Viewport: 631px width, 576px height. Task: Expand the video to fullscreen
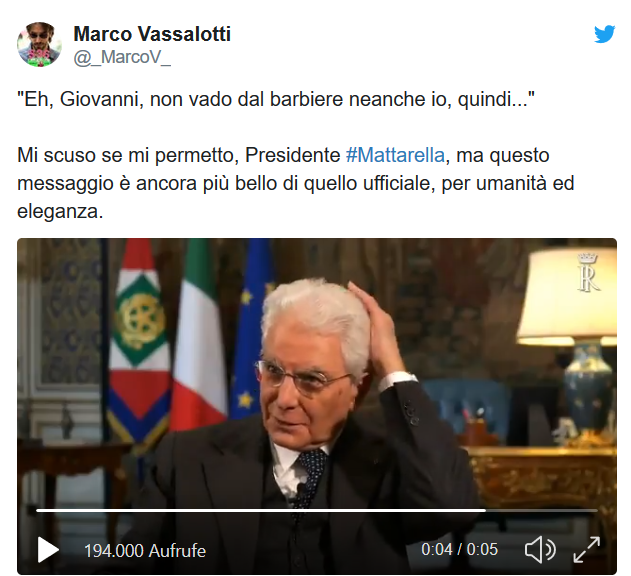point(586,549)
